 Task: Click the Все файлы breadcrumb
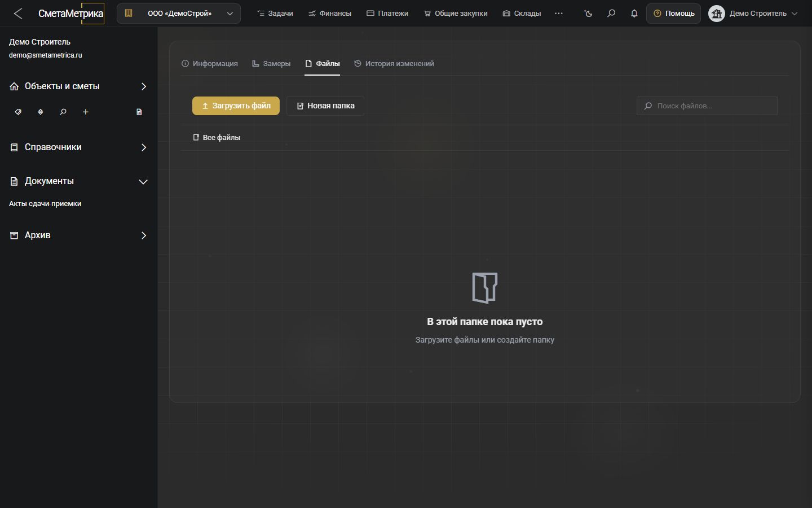(x=217, y=138)
